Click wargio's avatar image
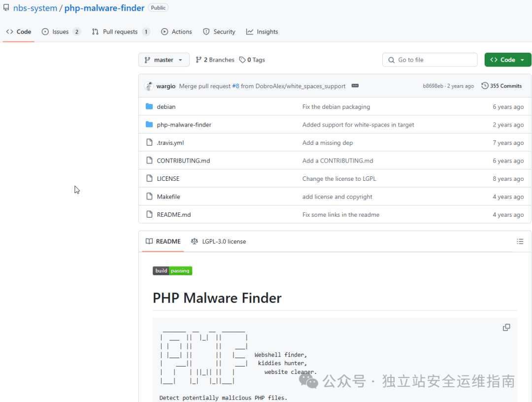The height and width of the screenshot is (402, 532). click(149, 86)
